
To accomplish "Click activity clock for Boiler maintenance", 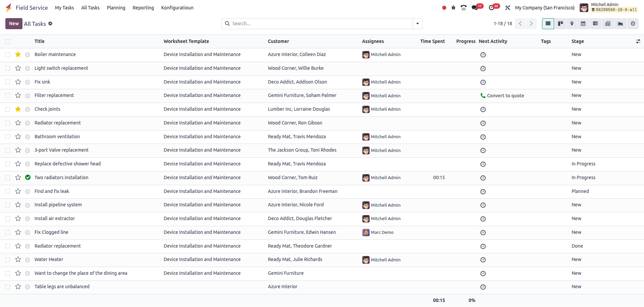I will [x=483, y=55].
